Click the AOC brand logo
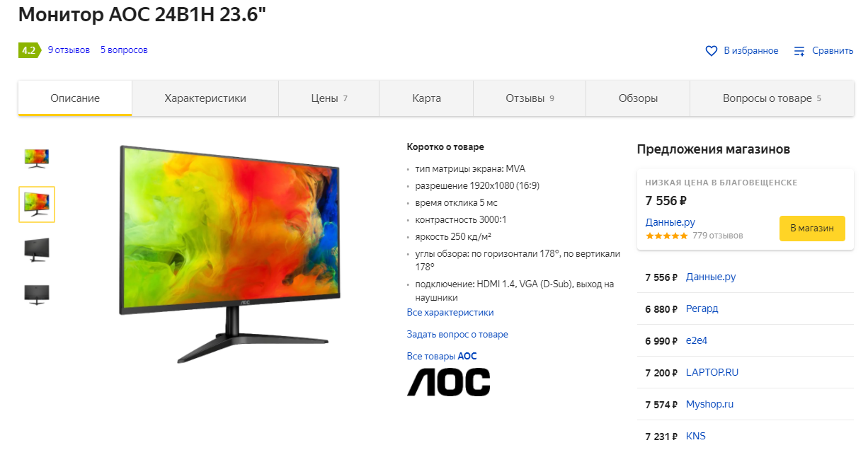This screenshot has width=868, height=450. pyautogui.click(x=448, y=382)
